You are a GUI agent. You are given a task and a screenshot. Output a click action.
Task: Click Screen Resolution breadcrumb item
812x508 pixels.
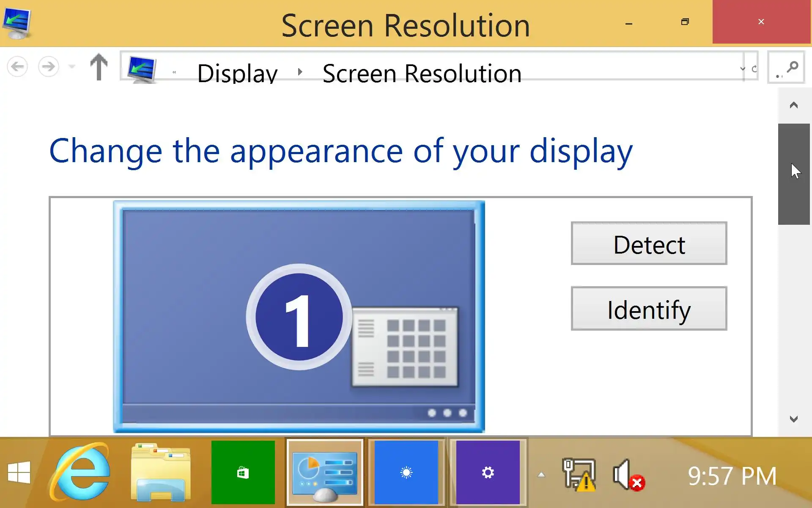point(422,73)
